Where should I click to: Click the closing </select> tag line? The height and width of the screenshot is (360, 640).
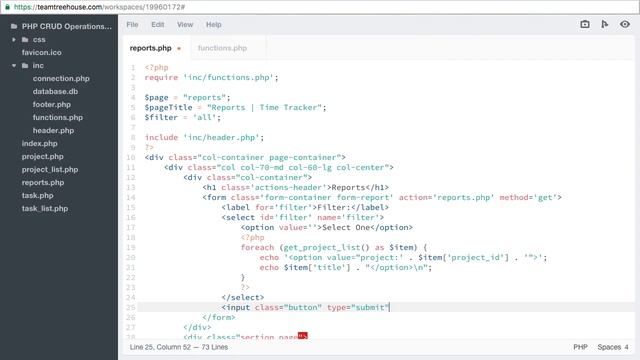[x=243, y=298]
